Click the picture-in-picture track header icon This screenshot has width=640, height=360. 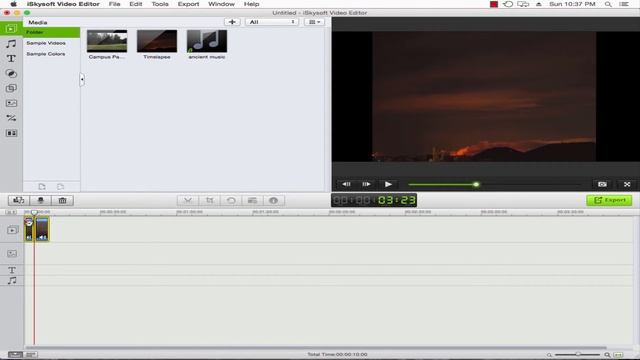12,253
